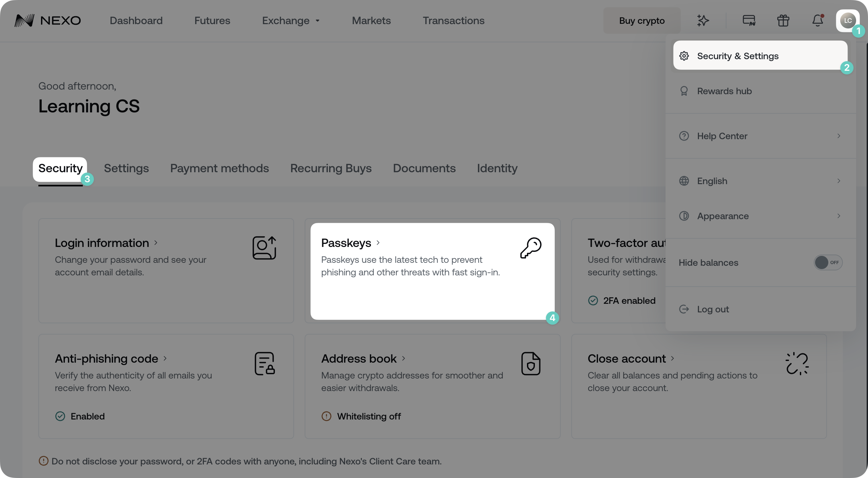Screen dimensions: 868x478
Task: Open the Exchange dropdown
Action: tap(290, 20)
